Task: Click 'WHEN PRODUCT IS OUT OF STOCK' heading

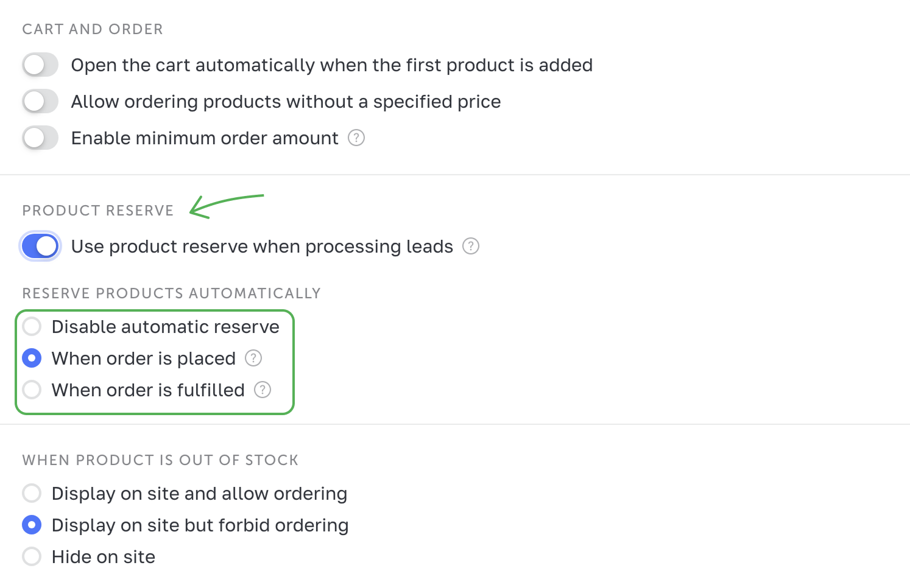Action: (160, 460)
